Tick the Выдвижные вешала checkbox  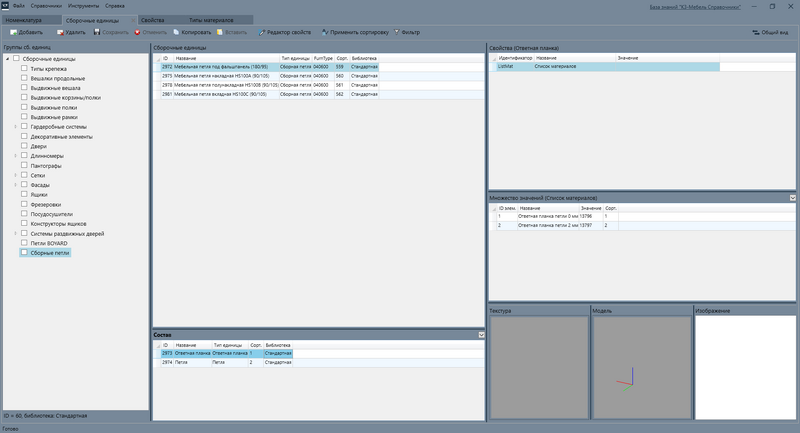click(x=24, y=87)
